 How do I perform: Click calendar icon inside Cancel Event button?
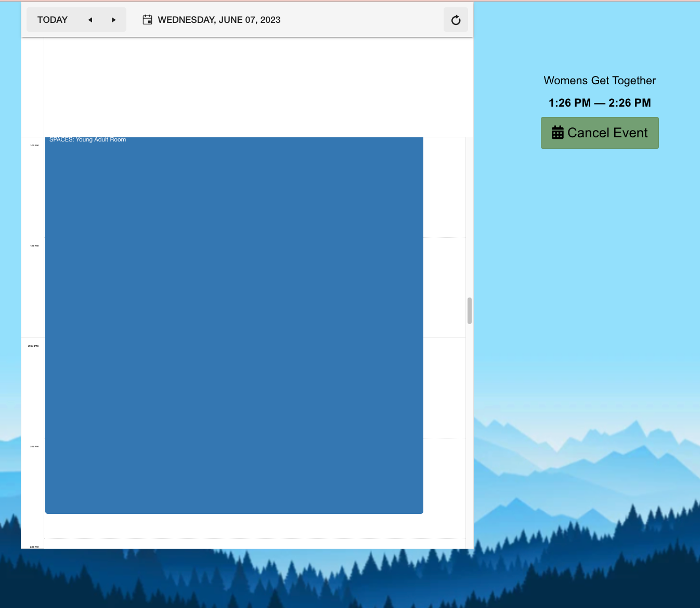(x=557, y=133)
